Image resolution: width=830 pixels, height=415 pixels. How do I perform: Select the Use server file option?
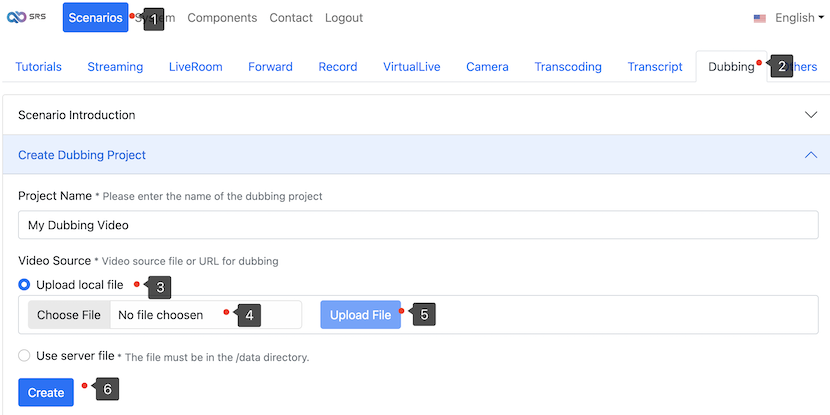click(x=25, y=356)
